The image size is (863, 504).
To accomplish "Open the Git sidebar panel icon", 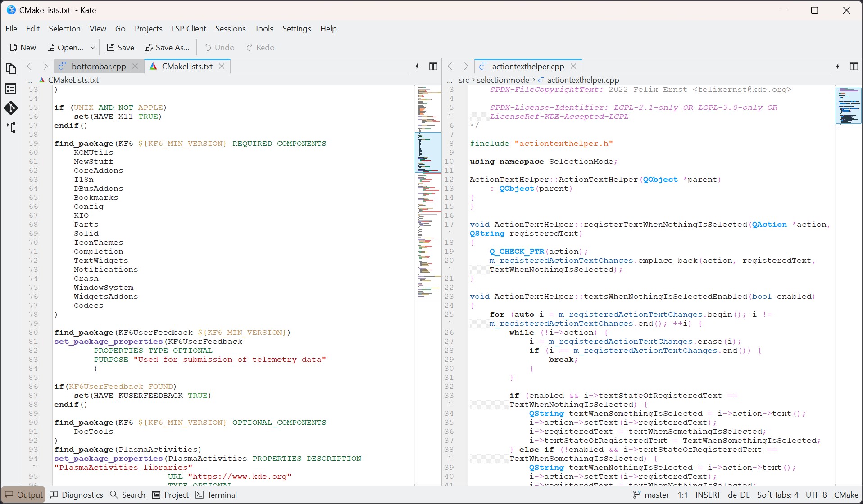I will coord(11,108).
